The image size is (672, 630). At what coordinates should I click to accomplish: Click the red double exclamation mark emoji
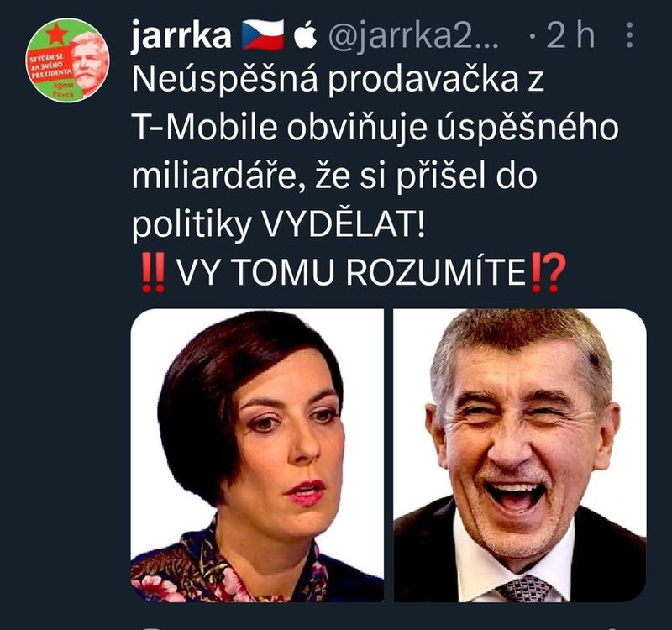(153, 272)
